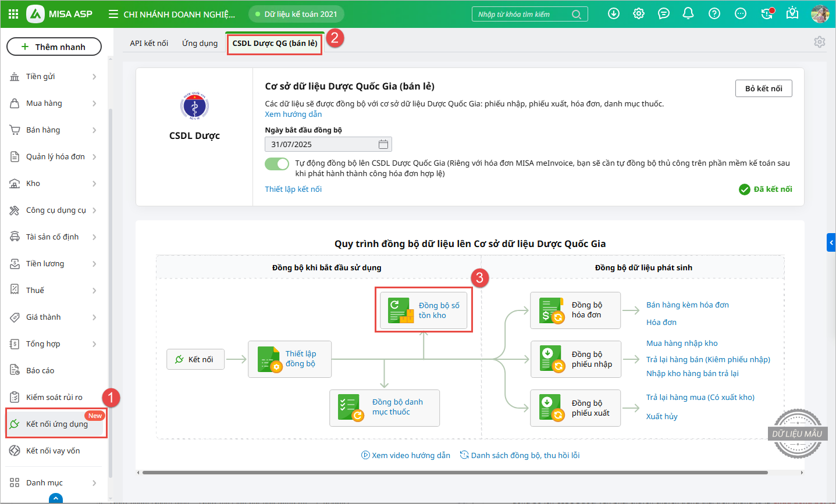Open Mua hàng nhập kho link
Screen dimensions: 836x504
pos(682,343)
